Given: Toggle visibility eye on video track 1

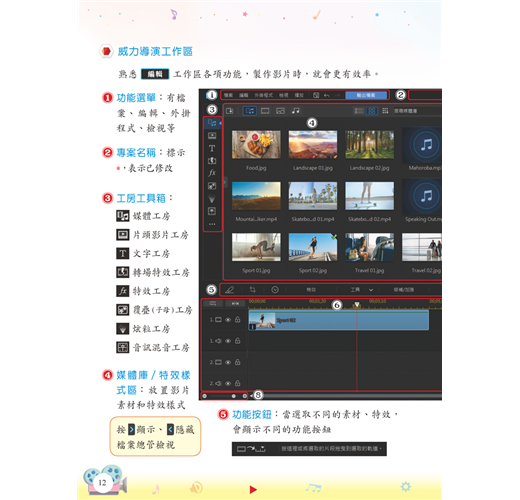Looking at the screenshot, I should (228, 320).
